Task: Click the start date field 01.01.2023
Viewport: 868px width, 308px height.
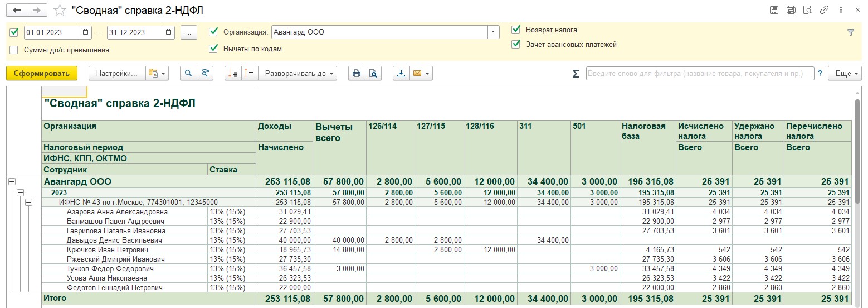Action: (52, 32)
